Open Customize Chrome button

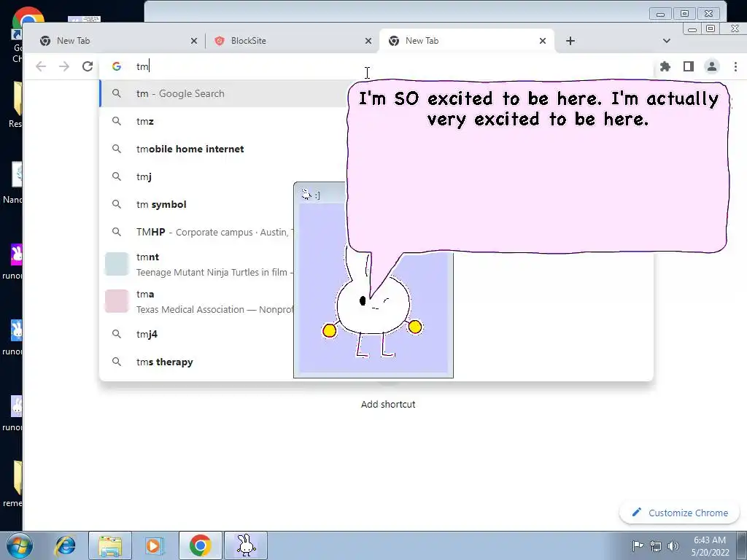[x=679, y=513]
